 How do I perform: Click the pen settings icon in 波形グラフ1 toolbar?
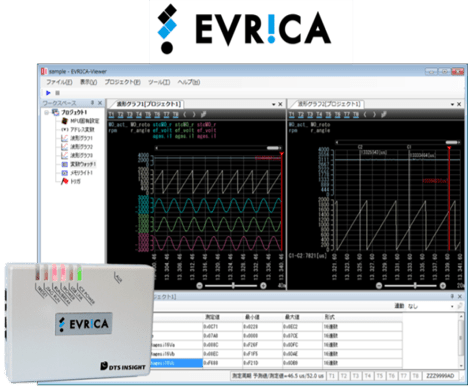[x=203, y=114]
